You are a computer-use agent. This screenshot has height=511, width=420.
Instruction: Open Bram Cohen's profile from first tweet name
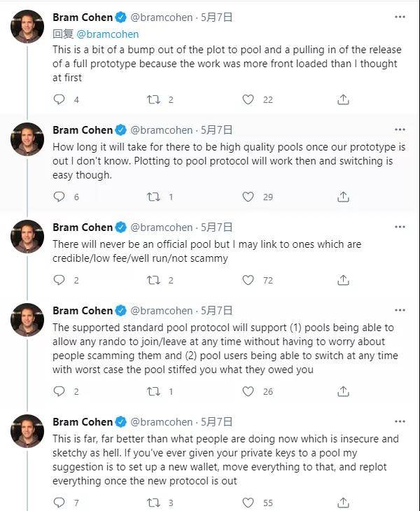[x=83, y=16]
